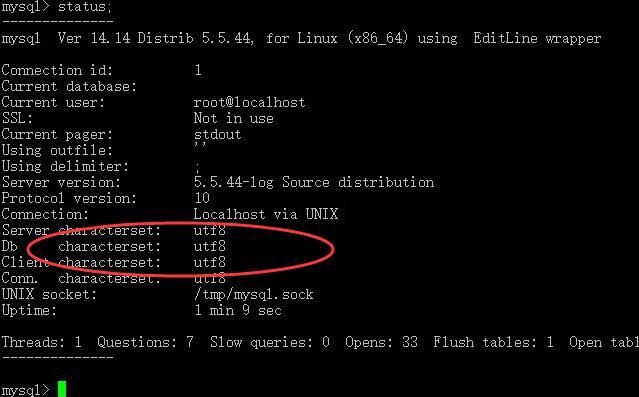Click the 'Uptime:' label

29,311
